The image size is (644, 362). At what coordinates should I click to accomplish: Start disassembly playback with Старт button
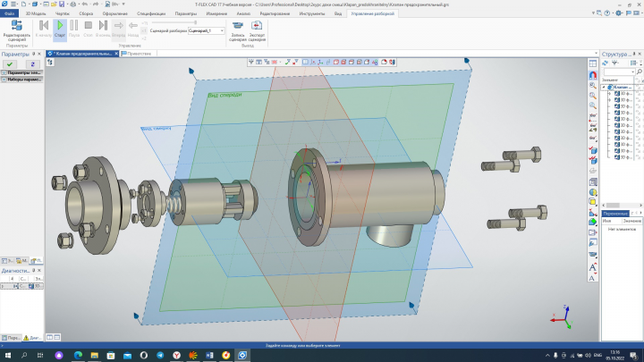[60, 29]
